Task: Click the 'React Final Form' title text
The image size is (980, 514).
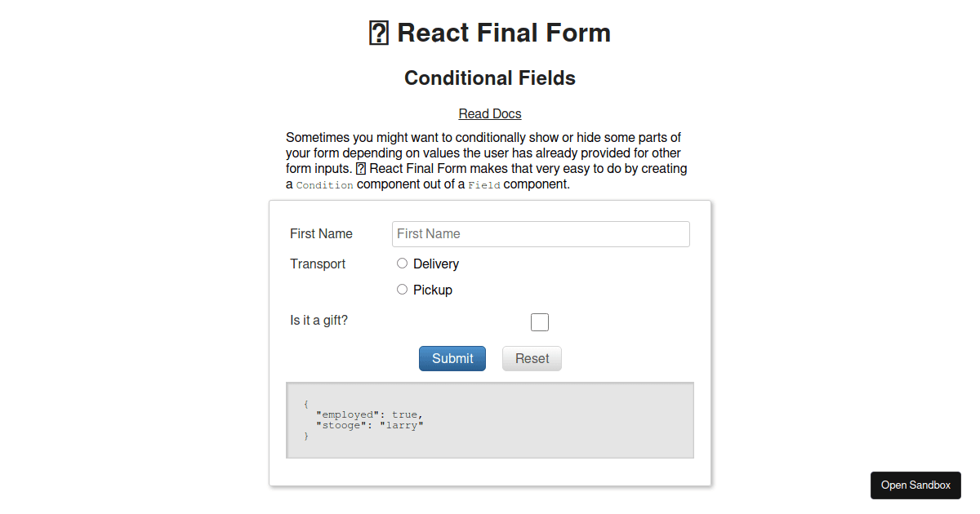Action: 504,33
